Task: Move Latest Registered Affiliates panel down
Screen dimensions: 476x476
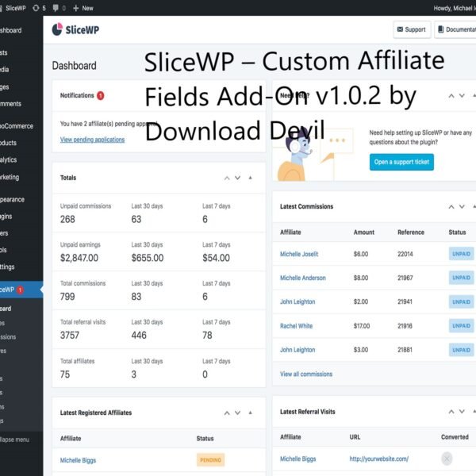Action: click(x=238, y=413)
